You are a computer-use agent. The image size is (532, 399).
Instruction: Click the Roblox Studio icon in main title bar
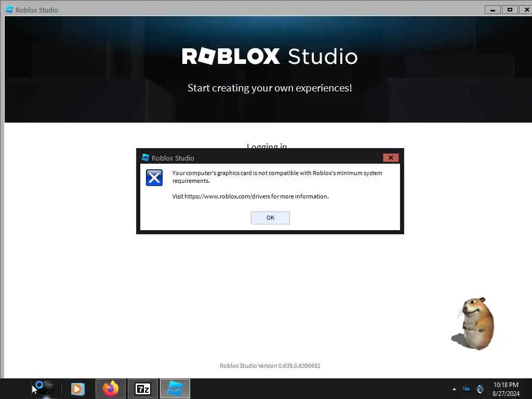point(9,10)
